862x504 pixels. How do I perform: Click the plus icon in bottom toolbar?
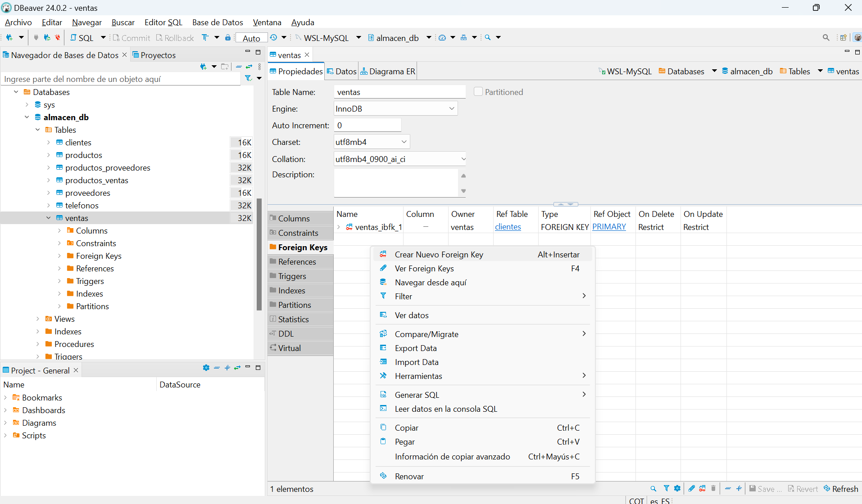click(739, 489)
